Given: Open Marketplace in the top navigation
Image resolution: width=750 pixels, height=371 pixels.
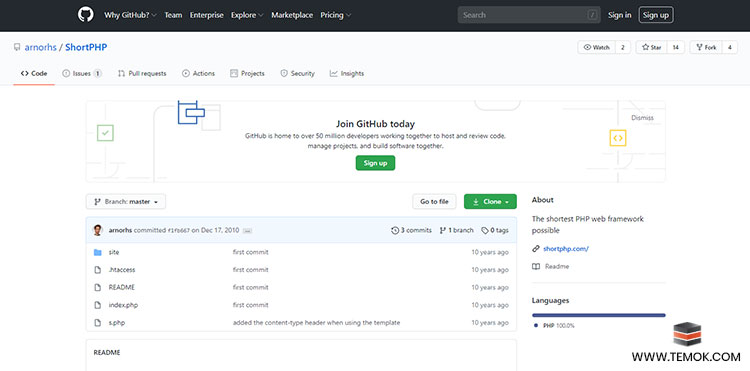Looking at the screenshot, I should (x=292, y=15).
